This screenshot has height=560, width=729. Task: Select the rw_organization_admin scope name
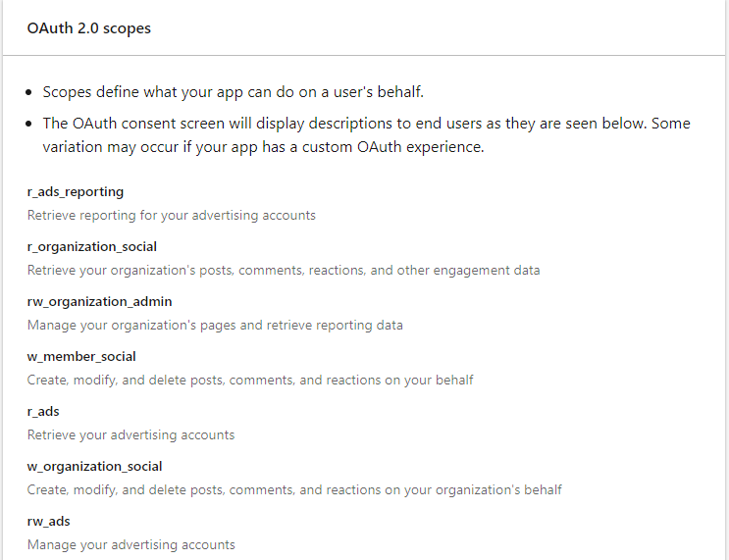point(99,302)
